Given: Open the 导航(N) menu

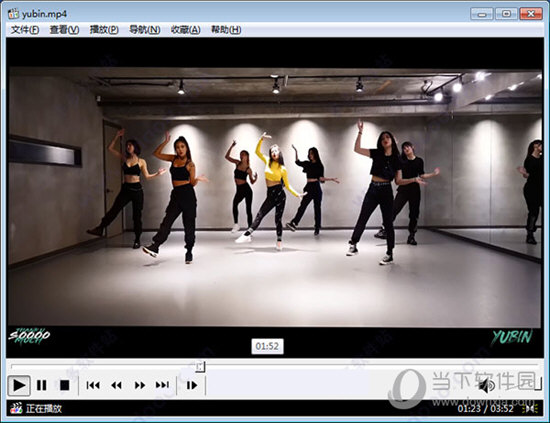Looking at the screenshot, I should (x=145, y=30).
